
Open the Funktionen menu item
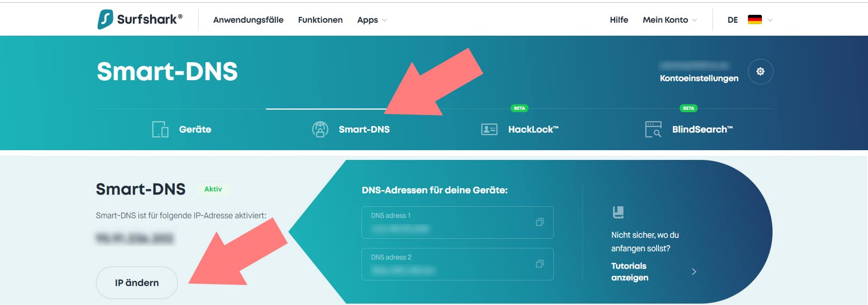pos(320,20)
